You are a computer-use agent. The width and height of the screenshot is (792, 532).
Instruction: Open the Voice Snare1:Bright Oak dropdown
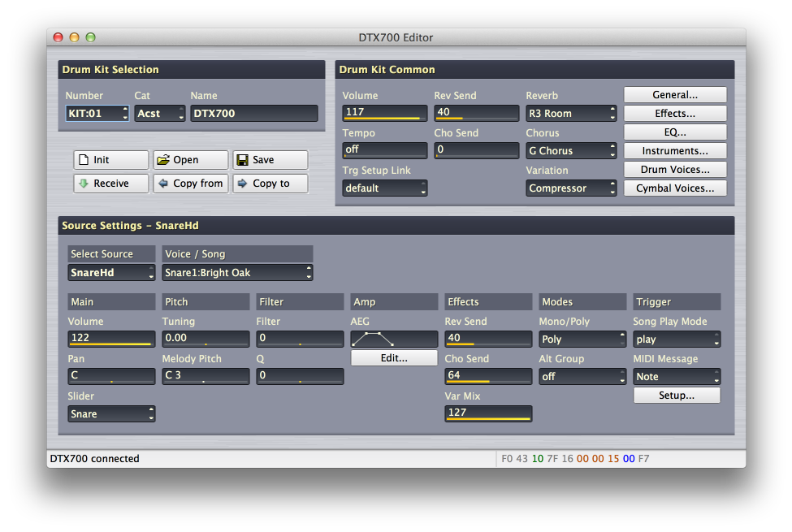point(237,273)
